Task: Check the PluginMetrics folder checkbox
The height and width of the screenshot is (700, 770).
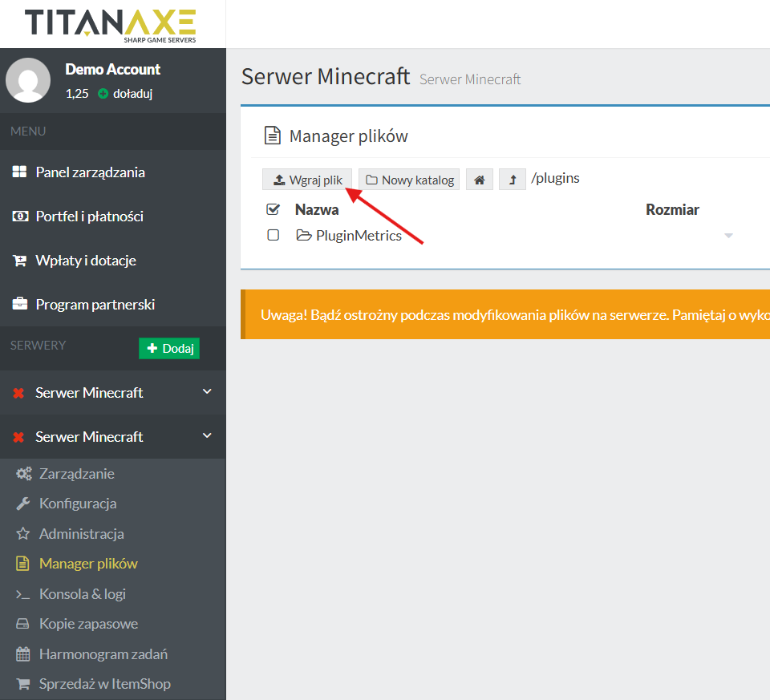Action: 273,236
